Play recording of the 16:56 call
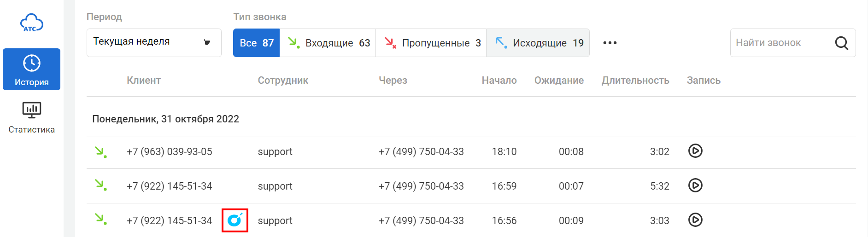868x237 pixels. (695, 220)
